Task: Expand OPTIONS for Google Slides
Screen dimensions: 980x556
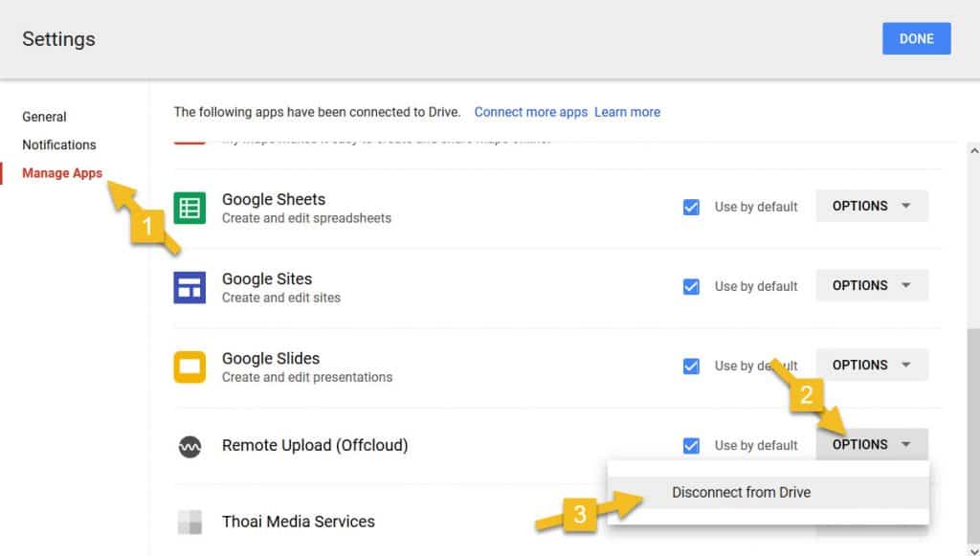Action: pos(871,364)
